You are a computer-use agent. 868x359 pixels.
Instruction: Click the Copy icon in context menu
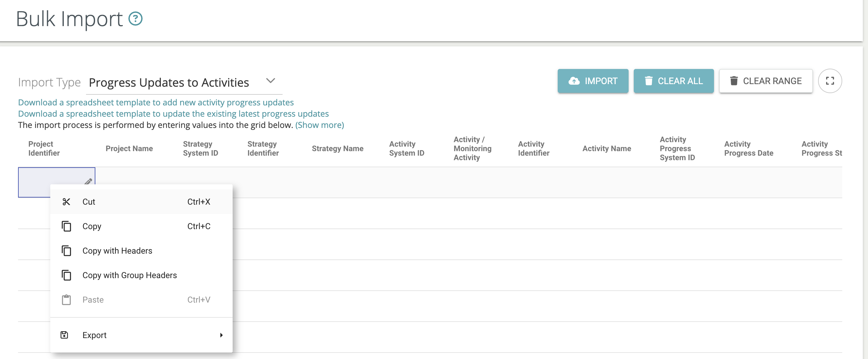[x=66, y=226]
